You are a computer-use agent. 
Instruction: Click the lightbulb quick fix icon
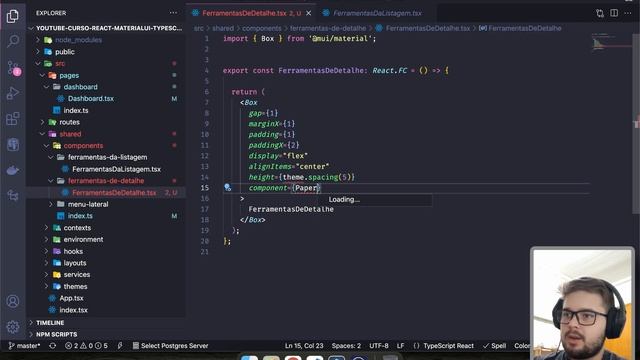tap(228, 188)
